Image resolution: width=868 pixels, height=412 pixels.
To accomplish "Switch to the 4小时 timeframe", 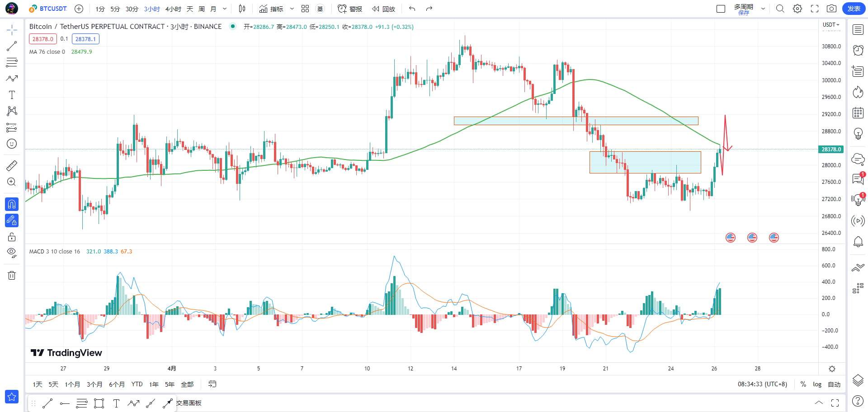I will tap(173, 9).
